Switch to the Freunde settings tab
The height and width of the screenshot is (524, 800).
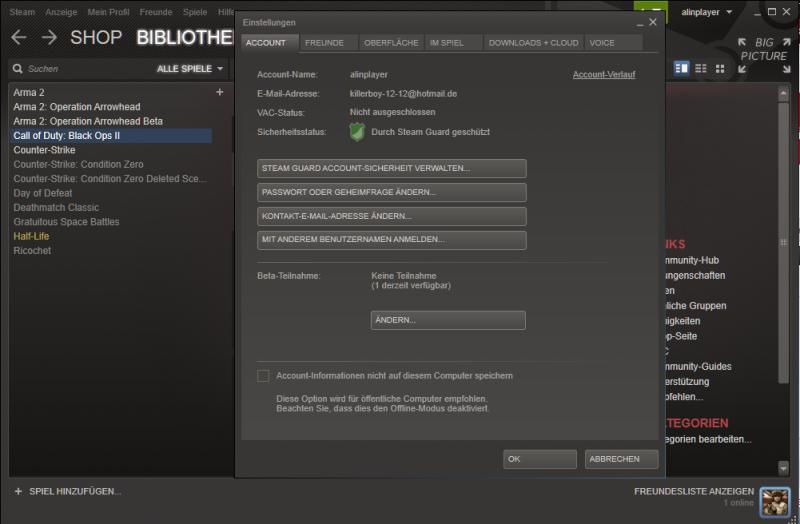[324, 43]
